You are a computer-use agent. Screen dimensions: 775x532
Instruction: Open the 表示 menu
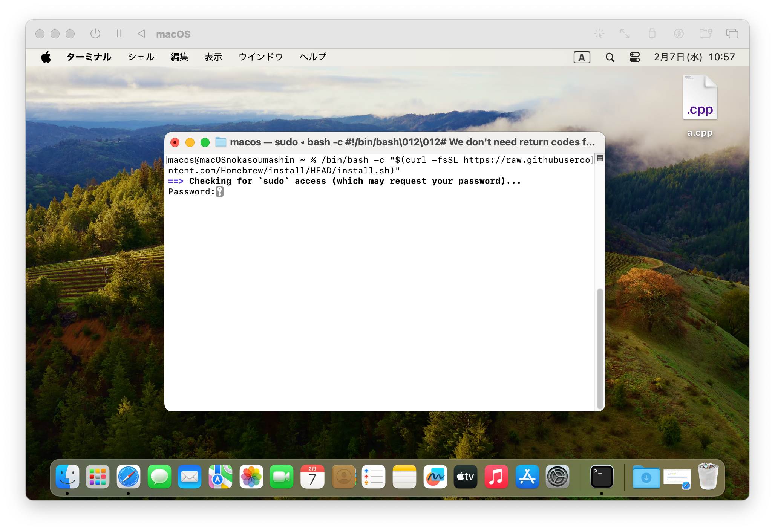pyautogui.click(x=213, y=57)
